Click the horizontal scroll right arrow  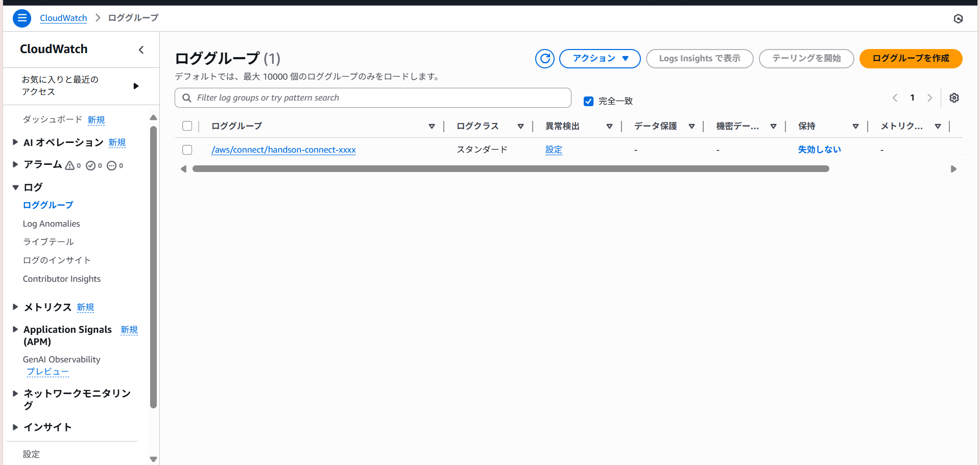[x=953, y=169]
